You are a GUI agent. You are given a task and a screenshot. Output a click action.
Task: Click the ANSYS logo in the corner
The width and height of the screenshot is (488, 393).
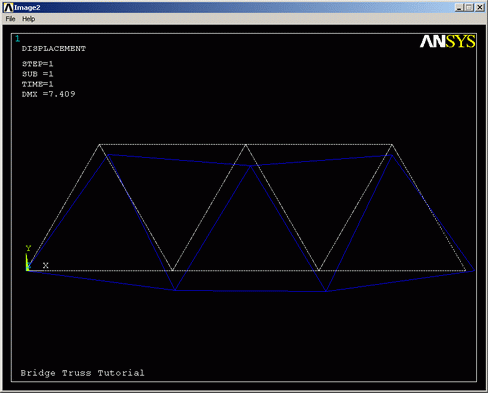pyautogui.click(x=447, y=42)
